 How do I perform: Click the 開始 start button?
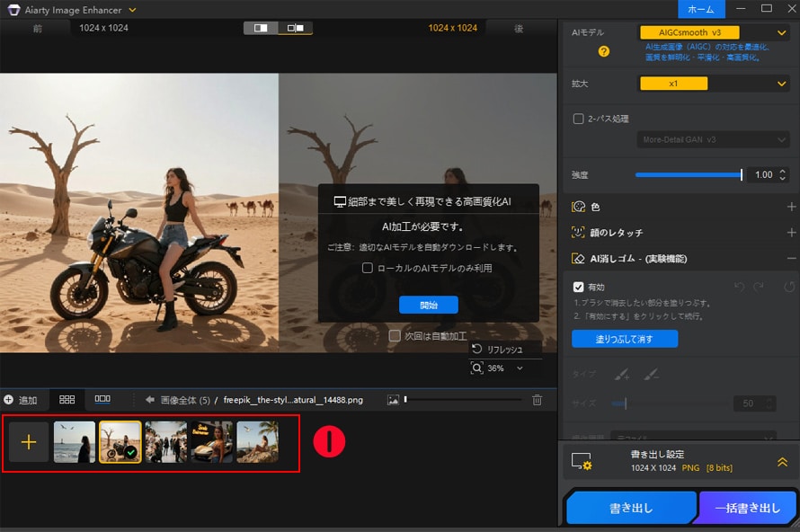pyautogui.click(x=429, y=306)
